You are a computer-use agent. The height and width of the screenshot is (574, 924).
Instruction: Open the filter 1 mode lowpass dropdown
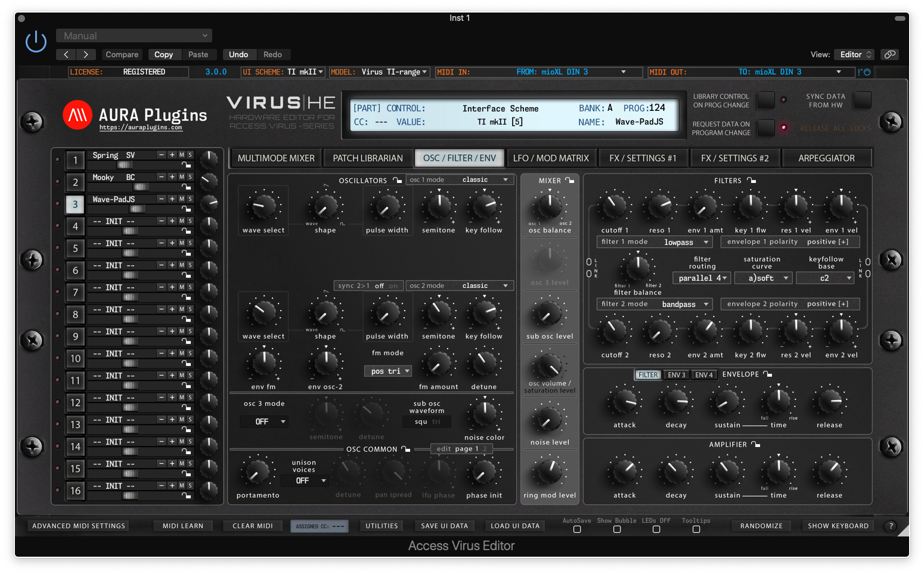655,242
